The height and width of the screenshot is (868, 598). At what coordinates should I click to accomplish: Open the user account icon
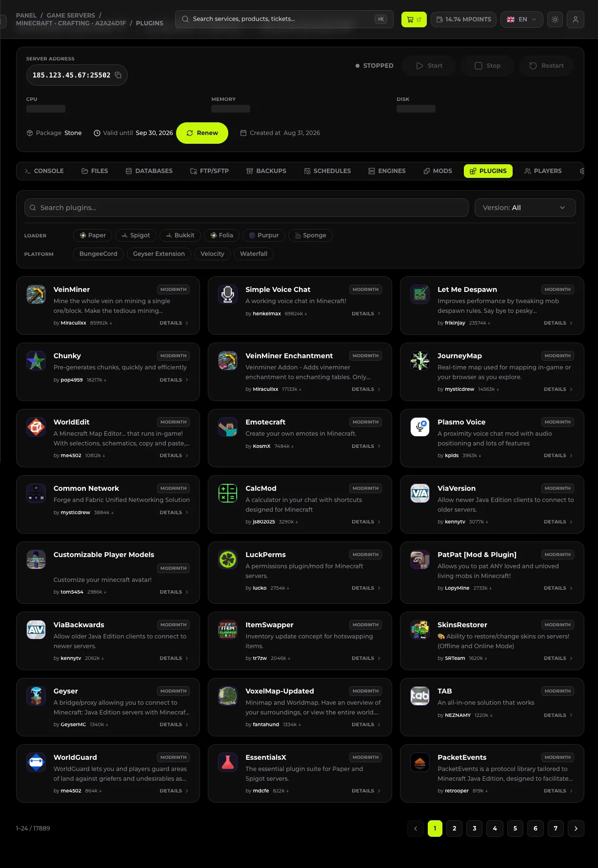pos(576,19)
